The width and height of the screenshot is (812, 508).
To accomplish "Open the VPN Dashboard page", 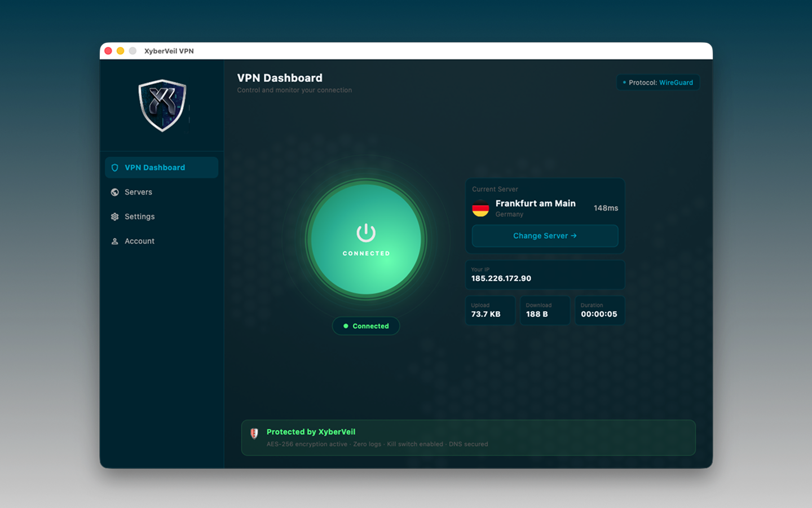I will (161, 168).
